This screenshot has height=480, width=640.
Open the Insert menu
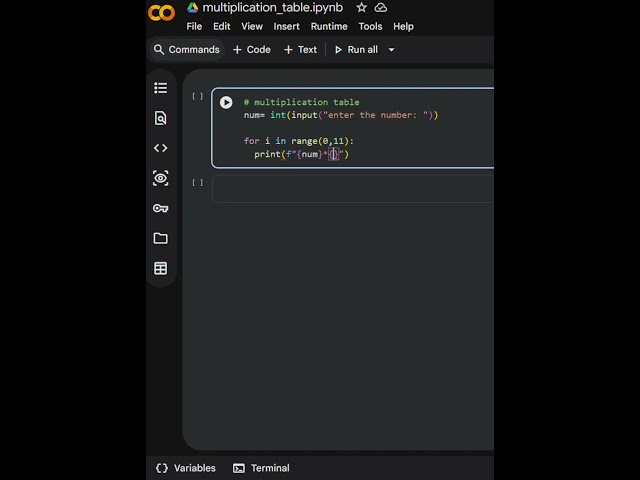click(287, 27)
